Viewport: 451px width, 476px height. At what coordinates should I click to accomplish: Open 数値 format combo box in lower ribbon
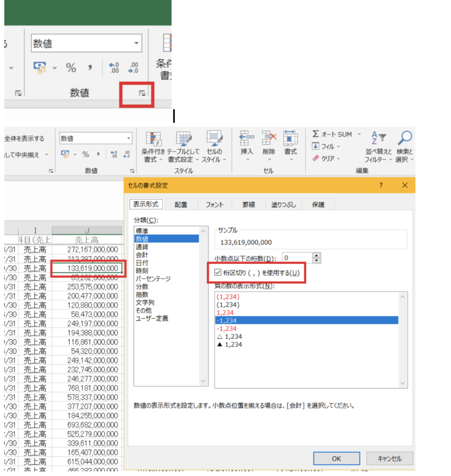(96, 139)
